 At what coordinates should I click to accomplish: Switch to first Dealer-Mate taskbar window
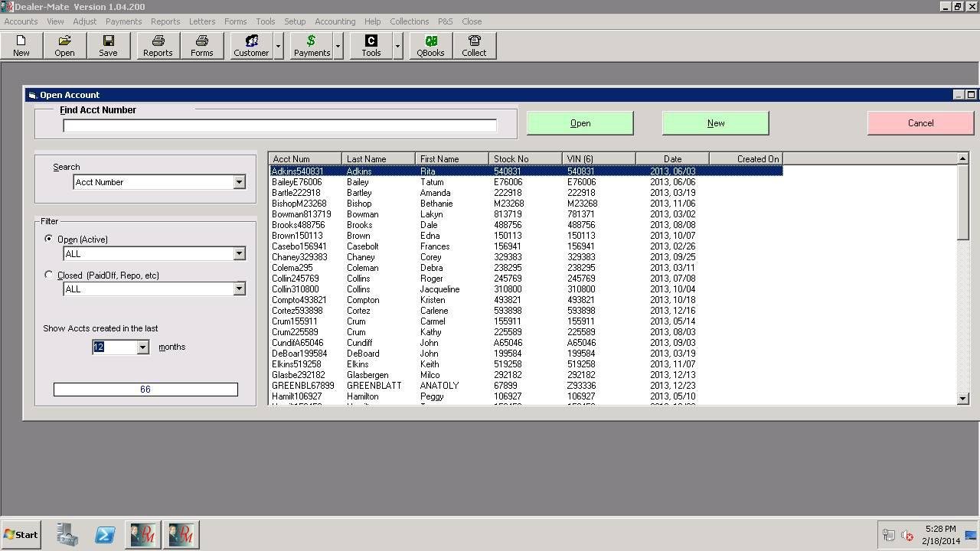tap(143, 534)
